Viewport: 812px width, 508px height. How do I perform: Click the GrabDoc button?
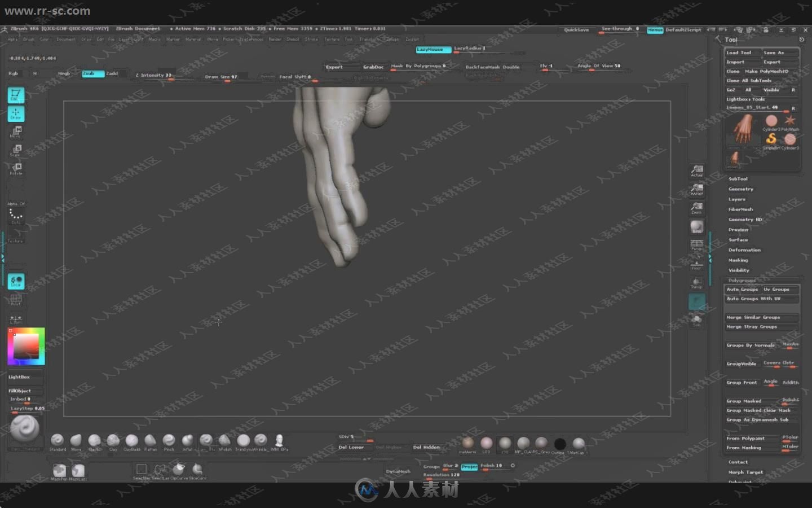[373, 67]
